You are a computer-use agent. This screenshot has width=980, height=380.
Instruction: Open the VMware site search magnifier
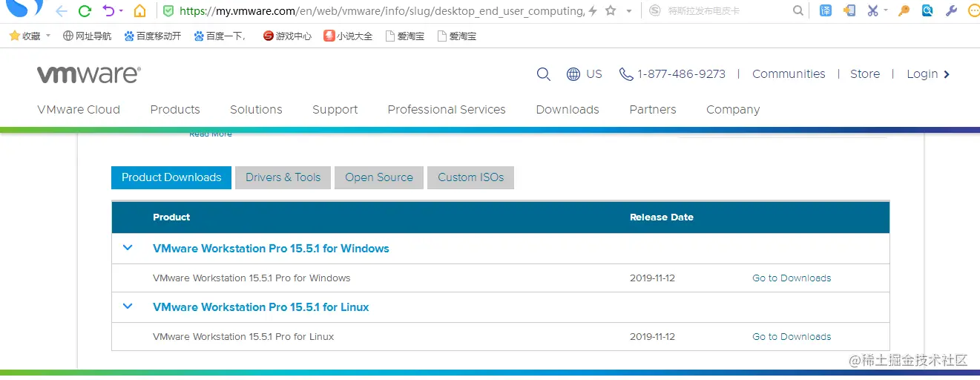coord(543,74)
